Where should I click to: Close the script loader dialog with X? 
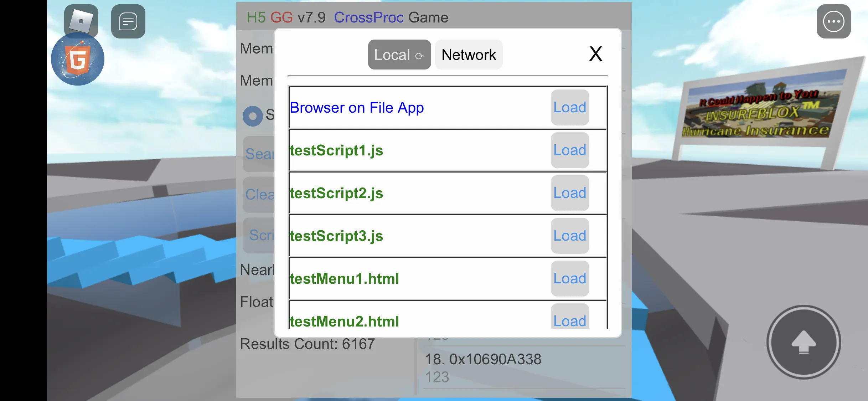pos(595,54)
